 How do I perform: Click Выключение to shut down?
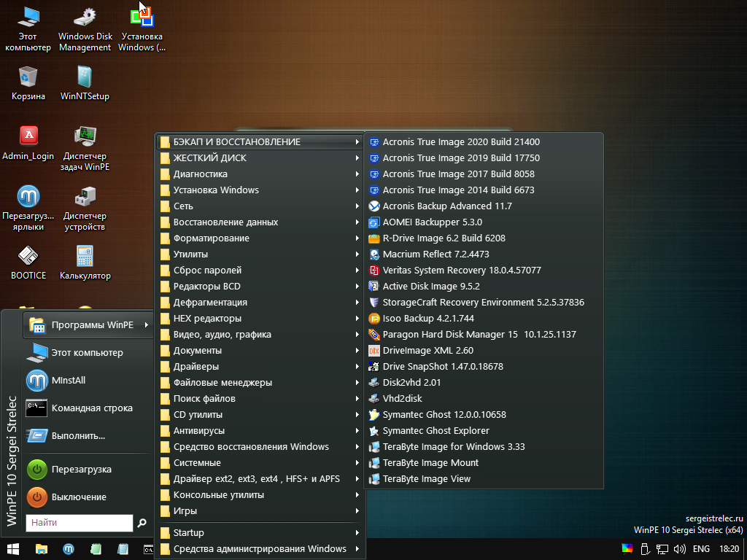click(88, 497)
